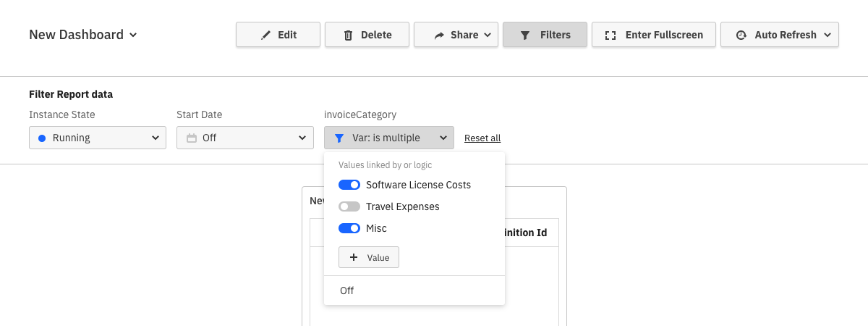Collapse the invoiceCategory filter dropdown

(x=389, y=138)
